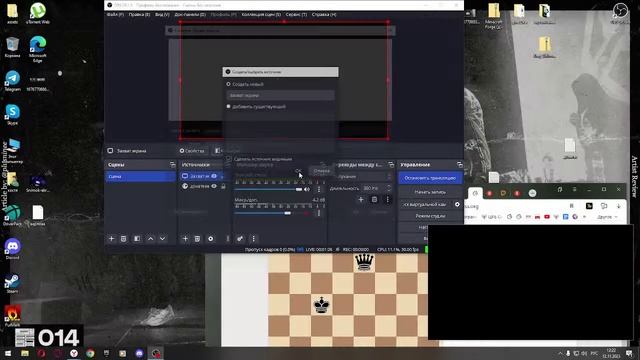Adjust the transition duration spinner arrows
This screenshot has width=640, height=360.
[x=389, y=188]
